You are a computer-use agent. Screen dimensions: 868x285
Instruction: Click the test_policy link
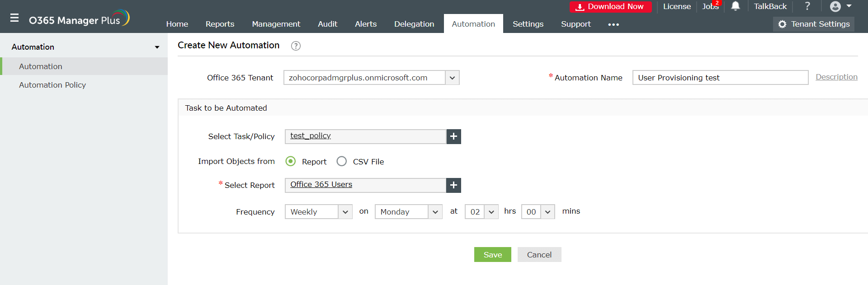tap(311, 135)
